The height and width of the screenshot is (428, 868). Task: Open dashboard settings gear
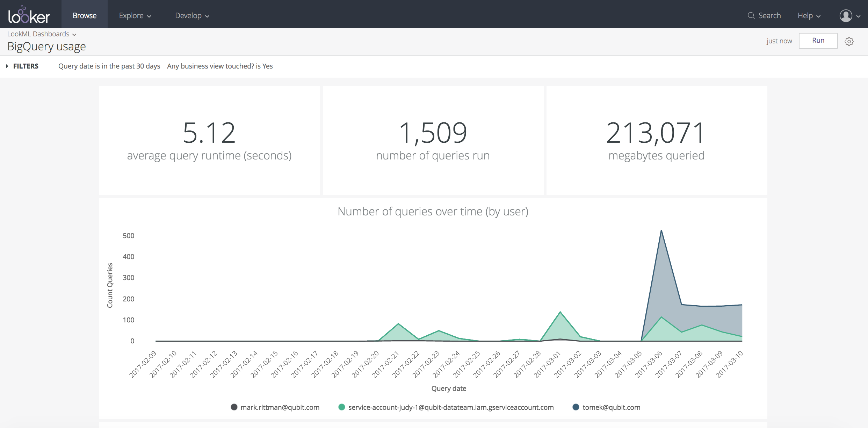tap(849, 41)
